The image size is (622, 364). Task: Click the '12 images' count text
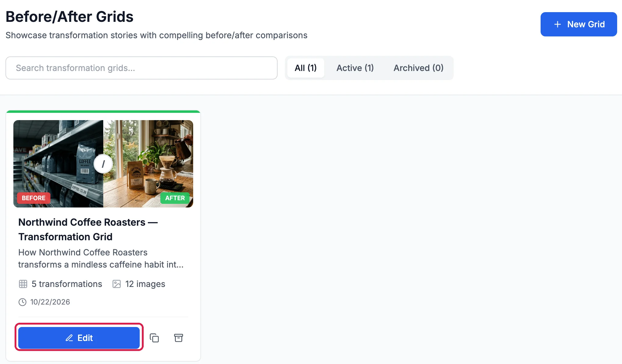pyautogui.click(x=145, y=284)
